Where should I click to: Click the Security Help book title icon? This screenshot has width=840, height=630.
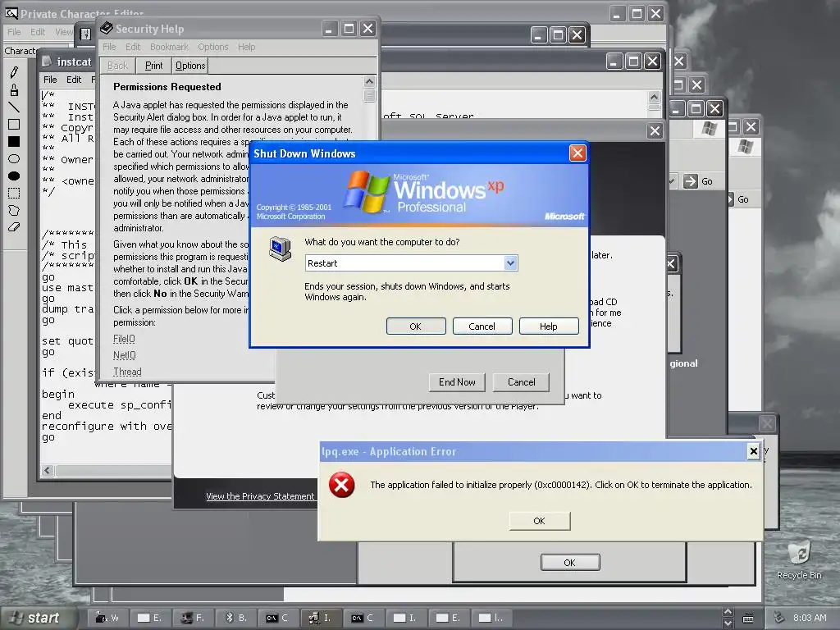click(x=106, y=29)
